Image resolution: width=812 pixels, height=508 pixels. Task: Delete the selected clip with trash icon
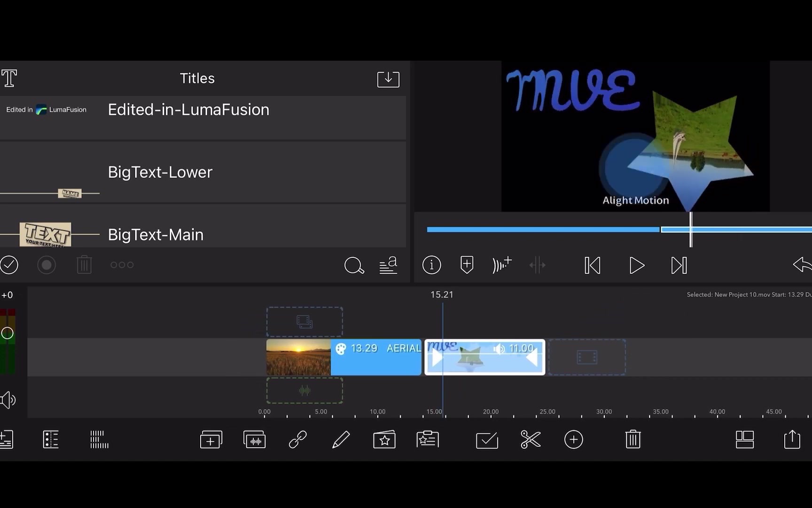click(632, 439)
